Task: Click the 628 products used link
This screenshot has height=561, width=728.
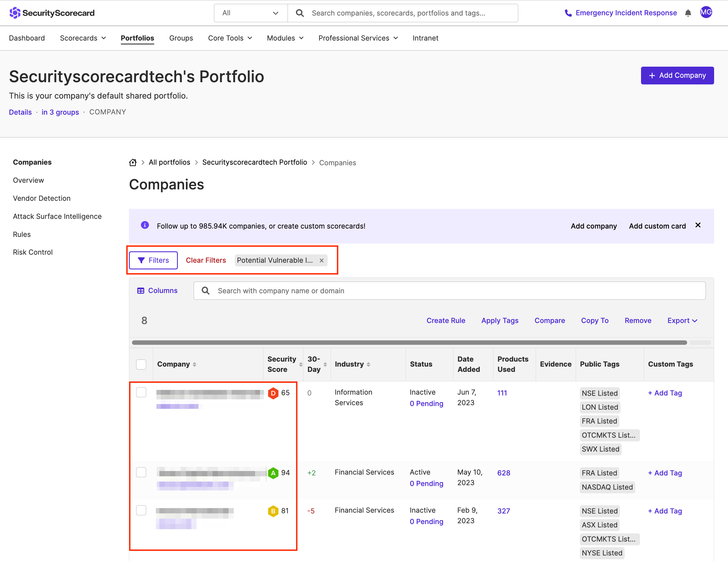Action: click(504, 473)
